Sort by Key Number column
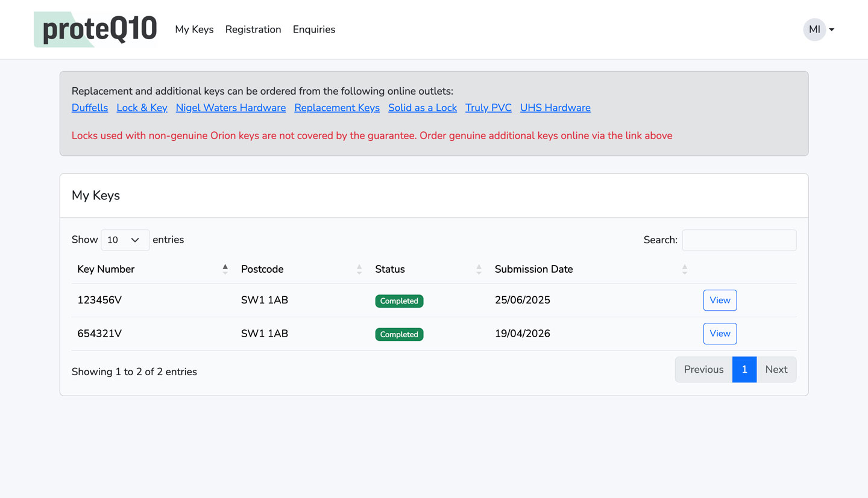Image resolution: width=868 pixels, height=498 pixels. coord(153,269)
